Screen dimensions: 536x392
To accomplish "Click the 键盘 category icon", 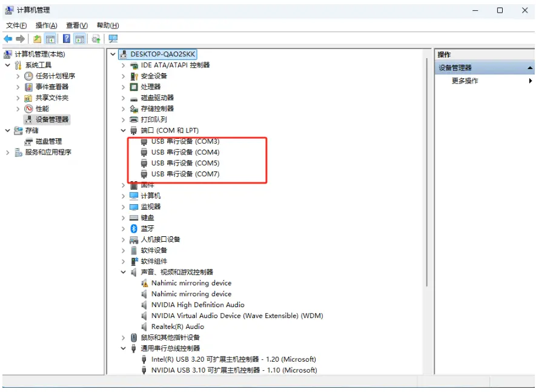I will pos(134,218).
